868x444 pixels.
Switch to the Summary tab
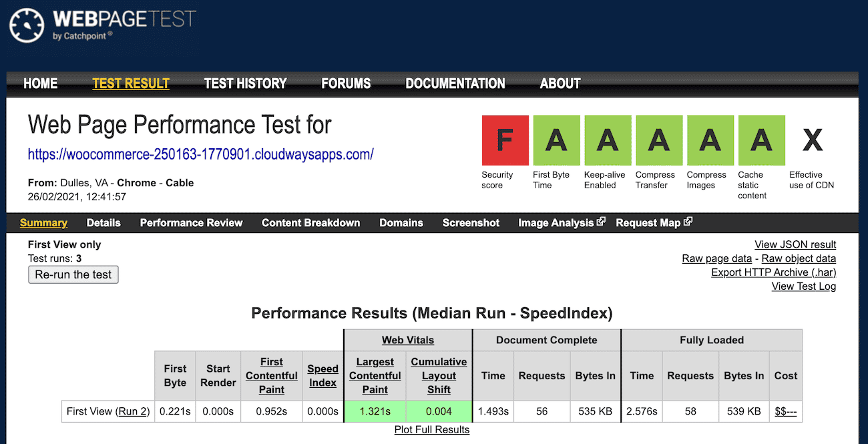43,223
